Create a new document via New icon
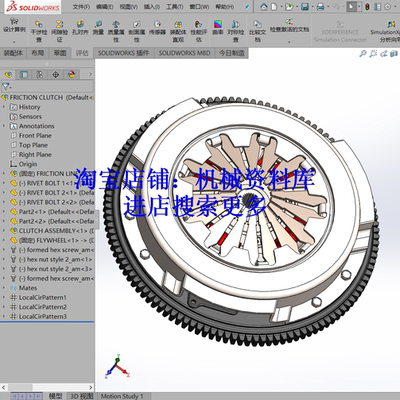The width and height of the screenshot is (400, 400). (274, 6)
